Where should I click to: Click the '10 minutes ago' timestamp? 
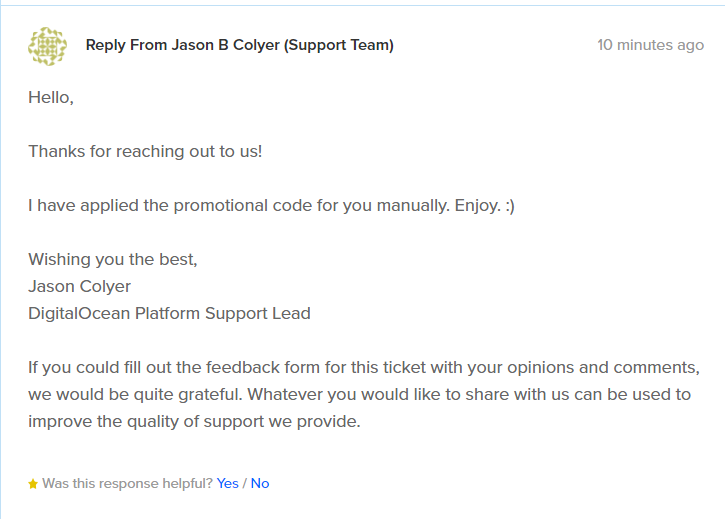coord(651,45)
